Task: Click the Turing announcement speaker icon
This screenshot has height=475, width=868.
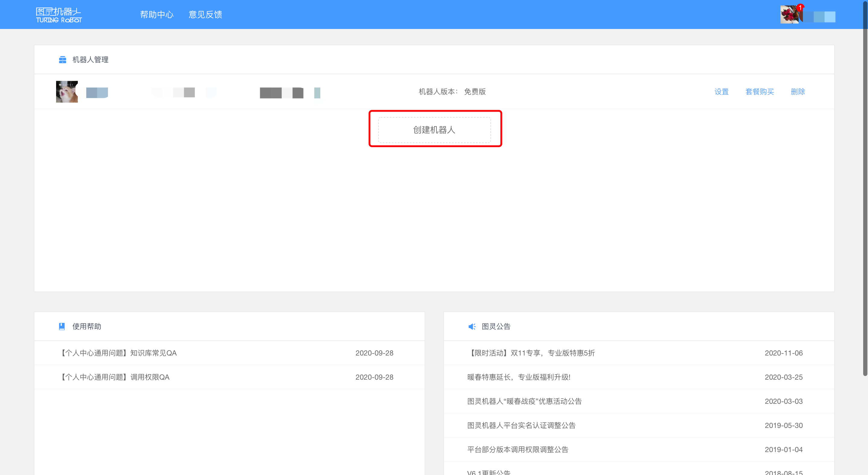Action: (x=472, y=326)
